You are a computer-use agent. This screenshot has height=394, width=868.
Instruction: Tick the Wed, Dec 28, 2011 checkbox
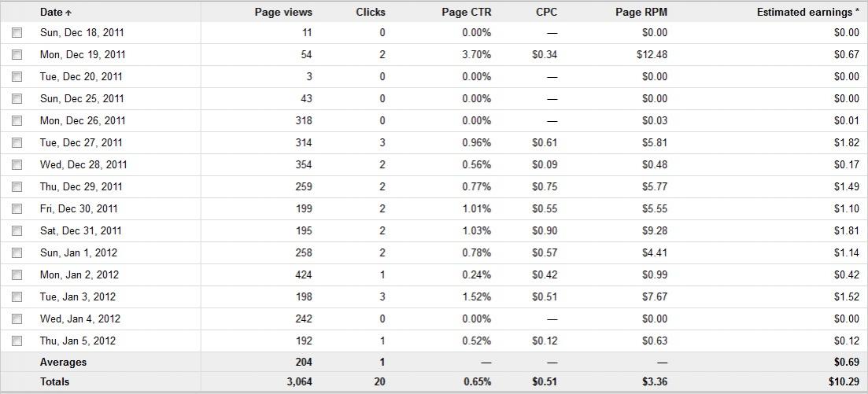17,165
